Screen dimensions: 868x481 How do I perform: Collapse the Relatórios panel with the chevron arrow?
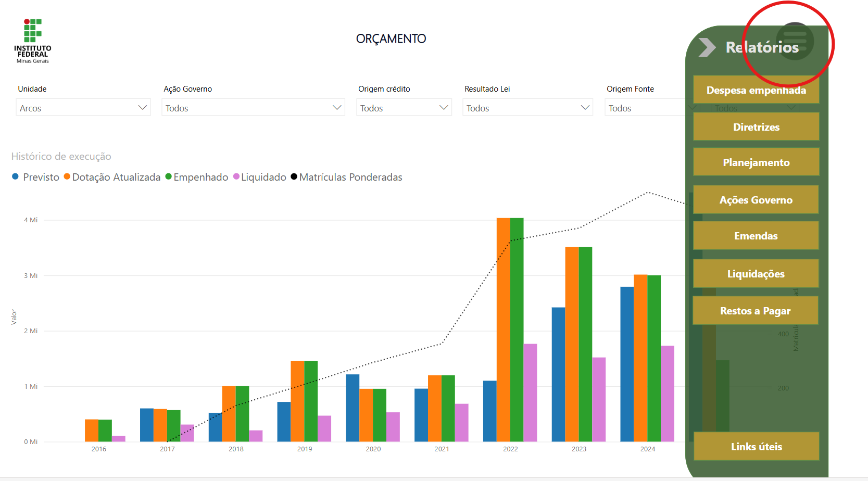pos(707,47)
